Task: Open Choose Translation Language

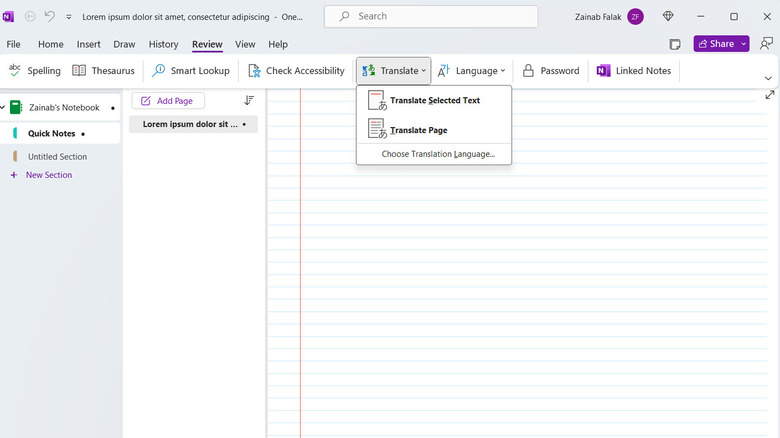Action: click(x=438, y=154)
